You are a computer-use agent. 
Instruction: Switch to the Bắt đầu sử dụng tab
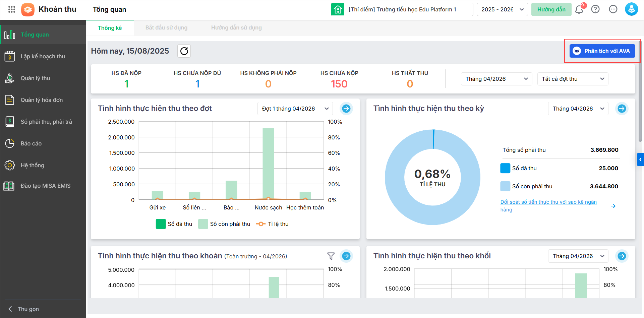166,28
